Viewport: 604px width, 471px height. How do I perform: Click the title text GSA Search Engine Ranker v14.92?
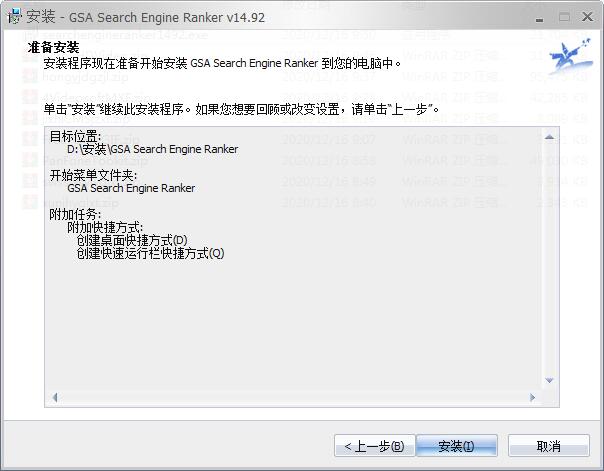[x=167, y=18]
